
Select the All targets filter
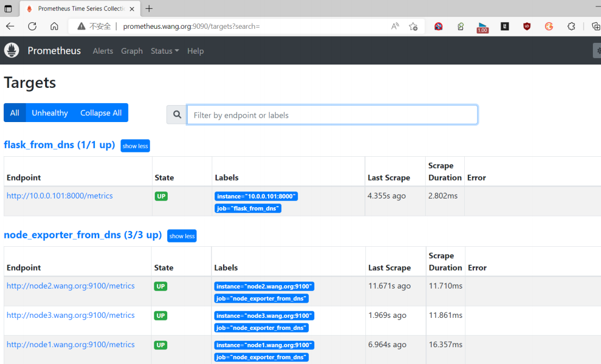point(15,113)
